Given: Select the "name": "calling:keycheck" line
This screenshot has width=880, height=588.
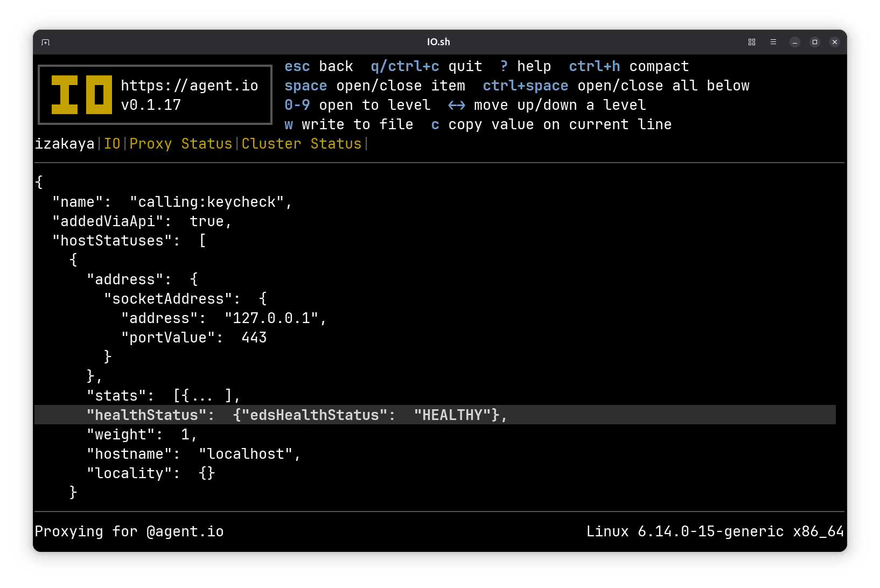Looking at the screenshot, I should pyautogui.click(x=172, y=202).
